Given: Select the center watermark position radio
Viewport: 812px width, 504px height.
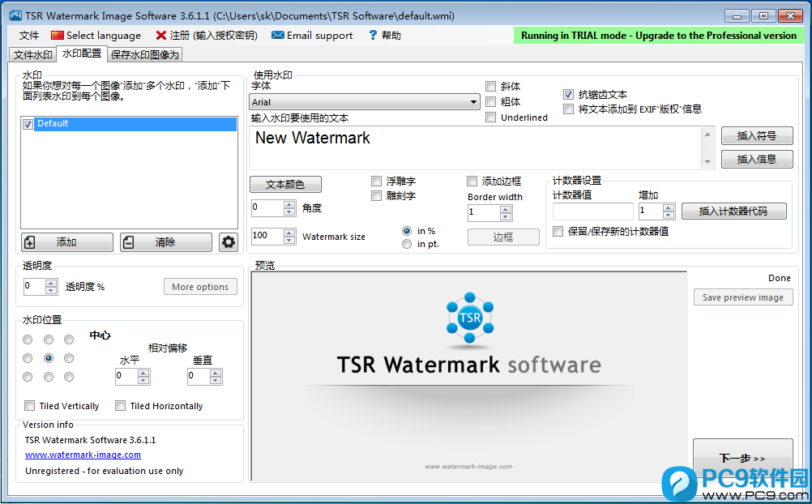Looking at the screenshot, I should 48,358.
